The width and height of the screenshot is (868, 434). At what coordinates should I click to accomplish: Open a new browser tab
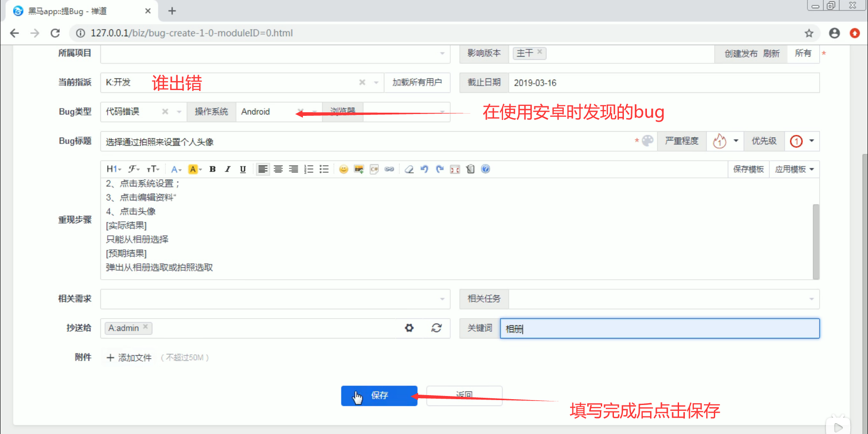point(172,11)
